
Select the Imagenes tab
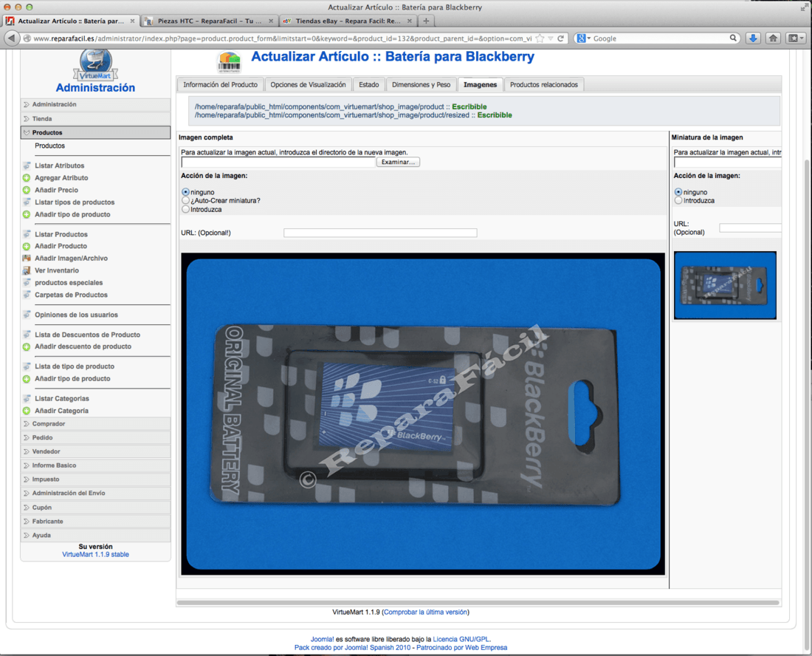coord(480,84)
